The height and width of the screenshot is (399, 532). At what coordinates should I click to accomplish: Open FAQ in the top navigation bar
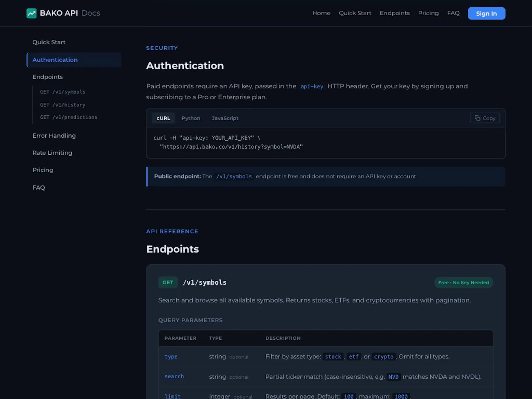pyautogui.click(x=453, y=13)
